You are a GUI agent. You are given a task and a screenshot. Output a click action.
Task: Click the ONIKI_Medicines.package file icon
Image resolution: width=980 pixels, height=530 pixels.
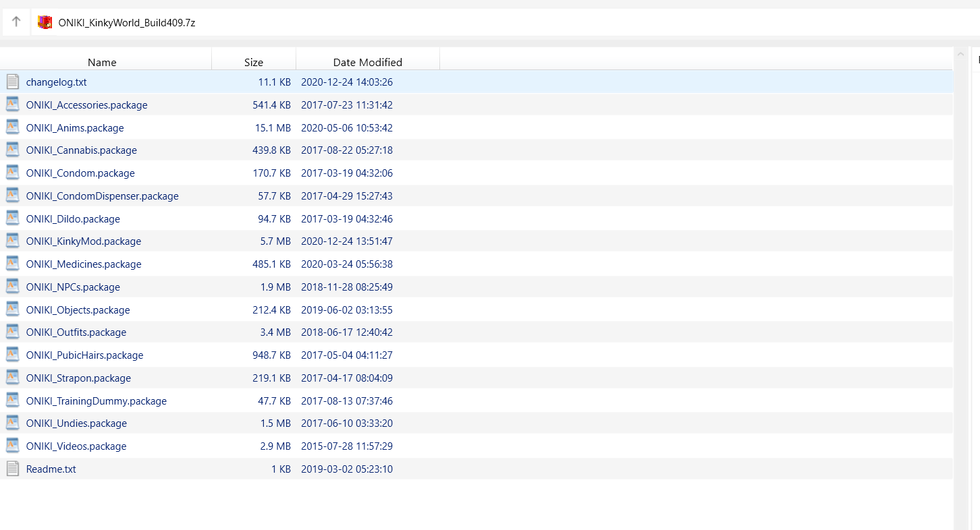[x=13, y=264]
